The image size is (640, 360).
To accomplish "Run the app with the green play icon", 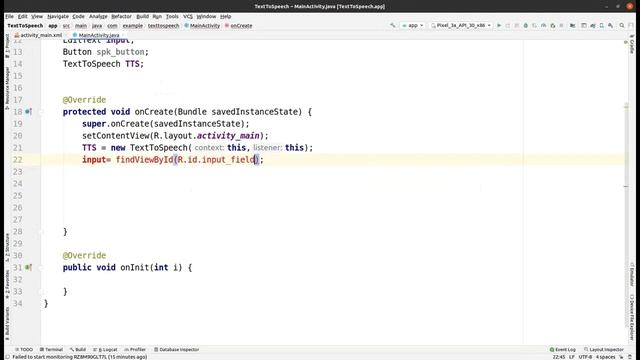I will click(x=499, y=25).
